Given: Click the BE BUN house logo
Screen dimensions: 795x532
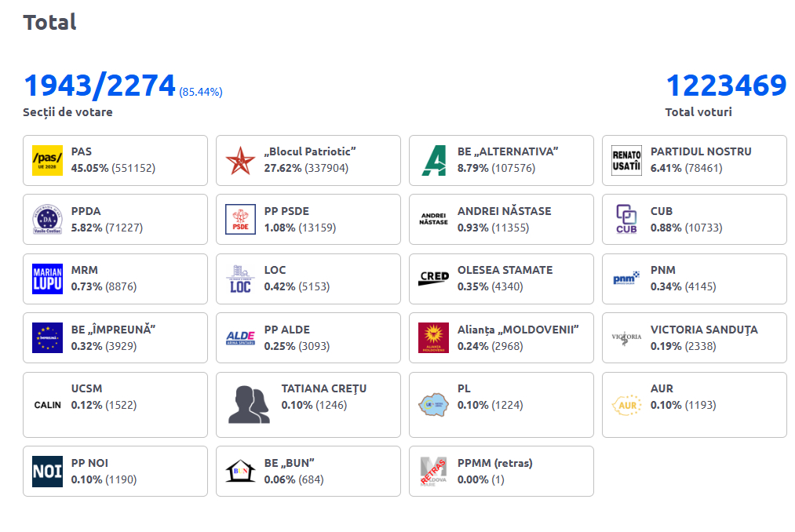Looking at the screenshot, I should pos(240,472).
